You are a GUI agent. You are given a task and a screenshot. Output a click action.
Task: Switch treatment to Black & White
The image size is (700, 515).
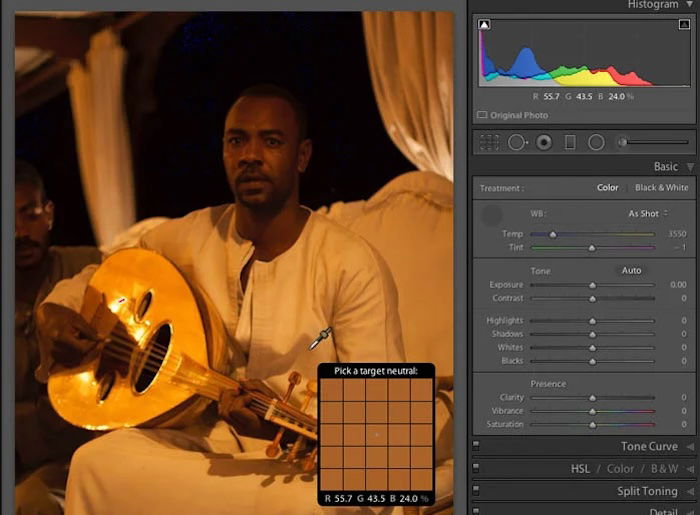pos(661,188)
